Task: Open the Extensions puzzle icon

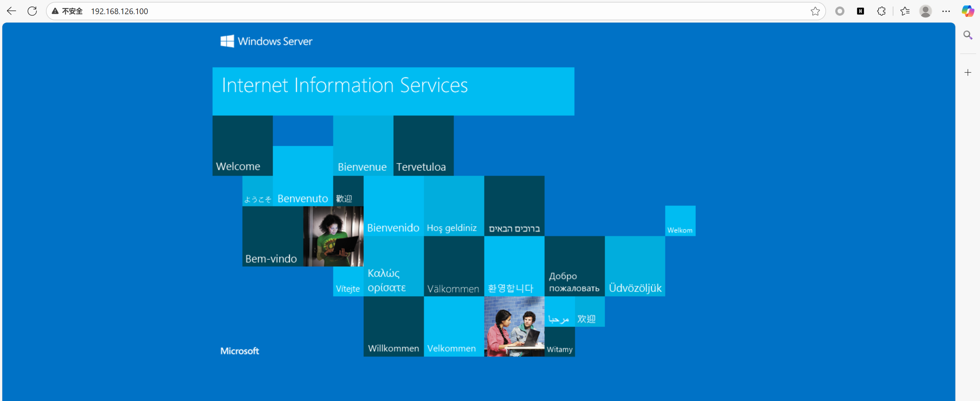Action: coord(881,11)
